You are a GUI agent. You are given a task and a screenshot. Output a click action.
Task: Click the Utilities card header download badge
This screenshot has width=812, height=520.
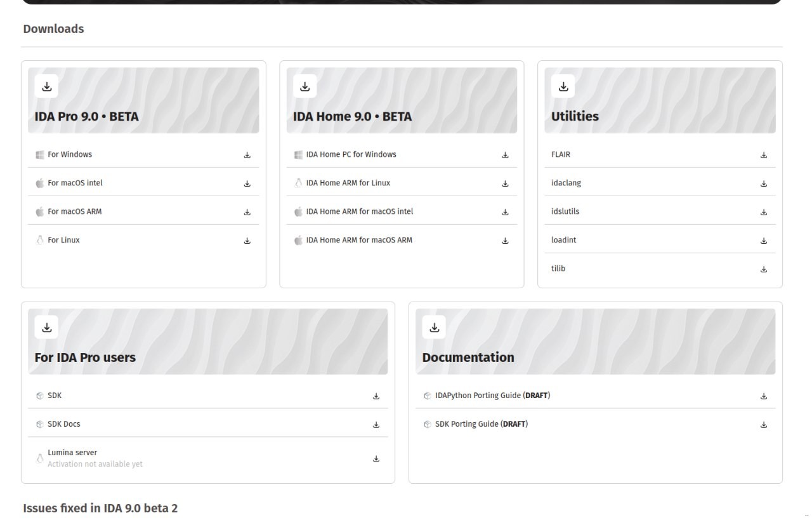[563, 86]
